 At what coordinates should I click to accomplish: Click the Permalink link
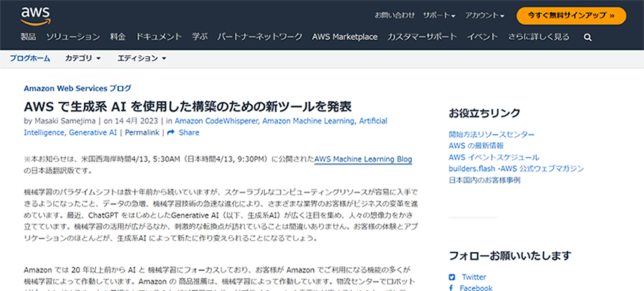click(142, 132)
